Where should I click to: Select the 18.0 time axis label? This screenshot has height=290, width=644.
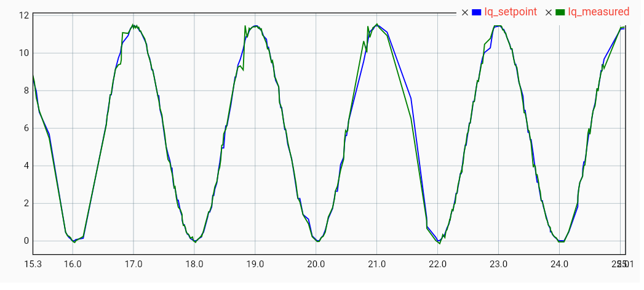194,264
